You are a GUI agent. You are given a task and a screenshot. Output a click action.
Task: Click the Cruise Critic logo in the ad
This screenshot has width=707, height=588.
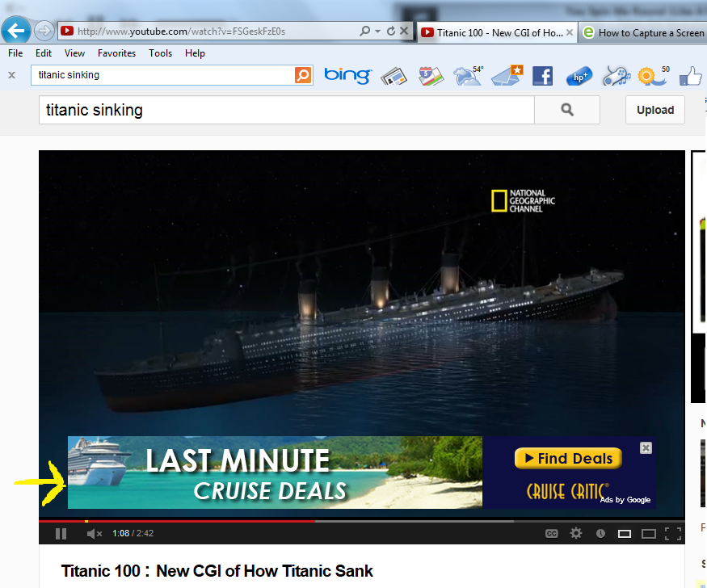[566, 491]
